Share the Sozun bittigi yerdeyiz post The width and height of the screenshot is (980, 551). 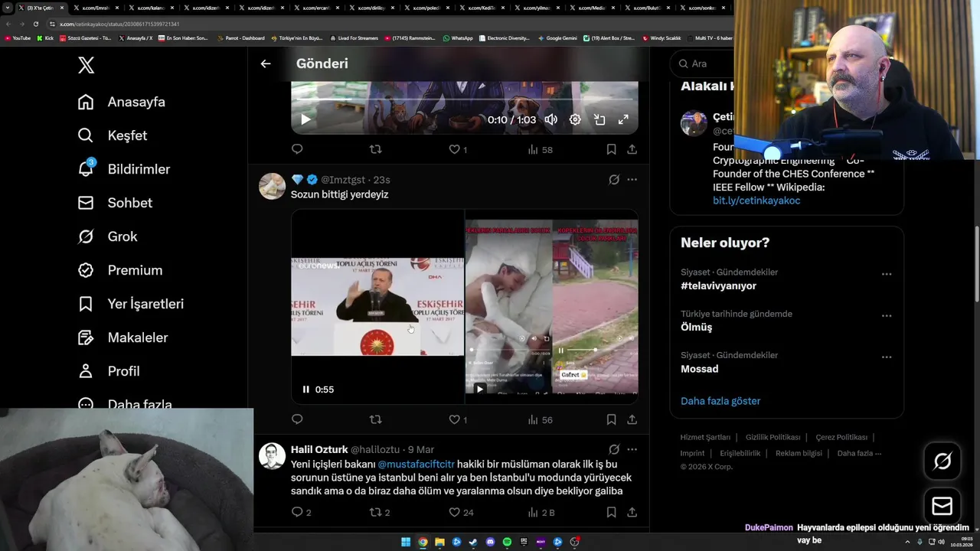632,419
